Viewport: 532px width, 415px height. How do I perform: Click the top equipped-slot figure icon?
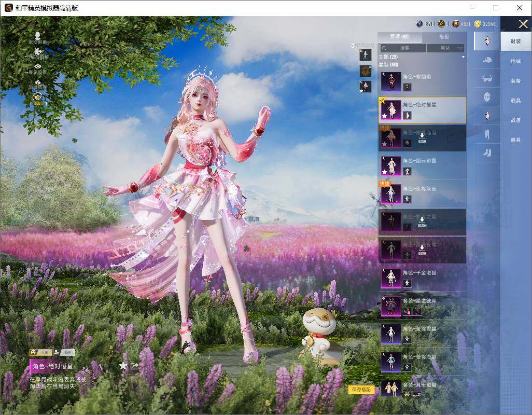coord(366,55)
